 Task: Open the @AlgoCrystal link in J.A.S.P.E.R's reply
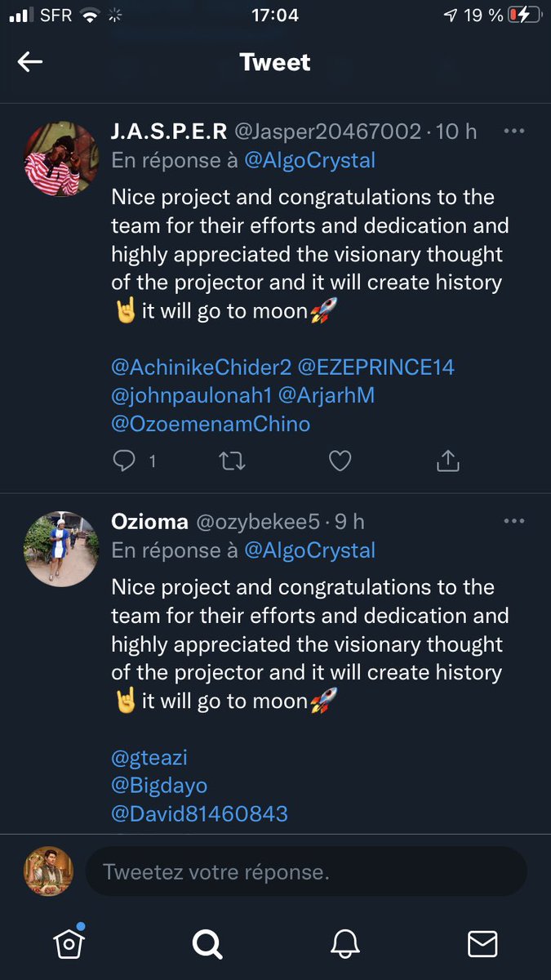310,160
